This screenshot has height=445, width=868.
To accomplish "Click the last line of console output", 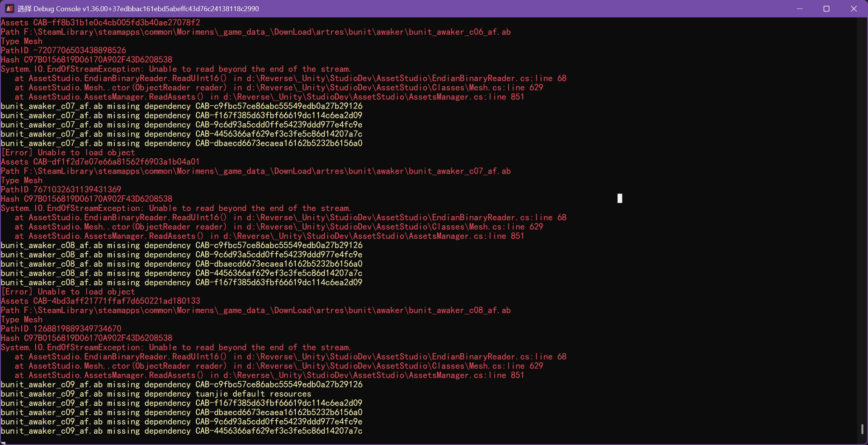I will (x=181, y=431).
